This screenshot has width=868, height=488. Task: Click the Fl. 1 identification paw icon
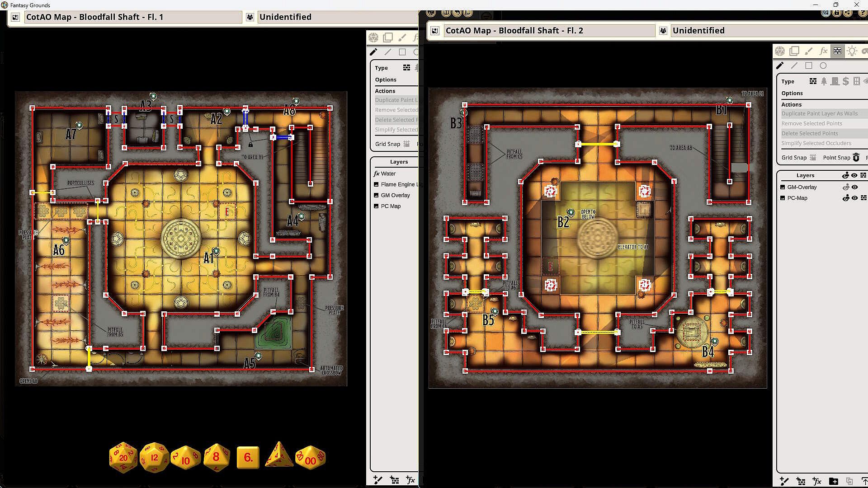[x=250, y=17]
